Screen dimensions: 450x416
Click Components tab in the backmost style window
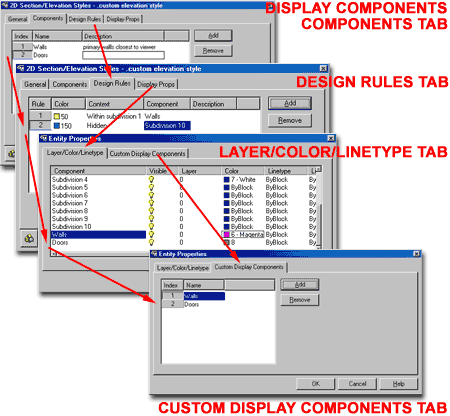(x=48, y=18)
